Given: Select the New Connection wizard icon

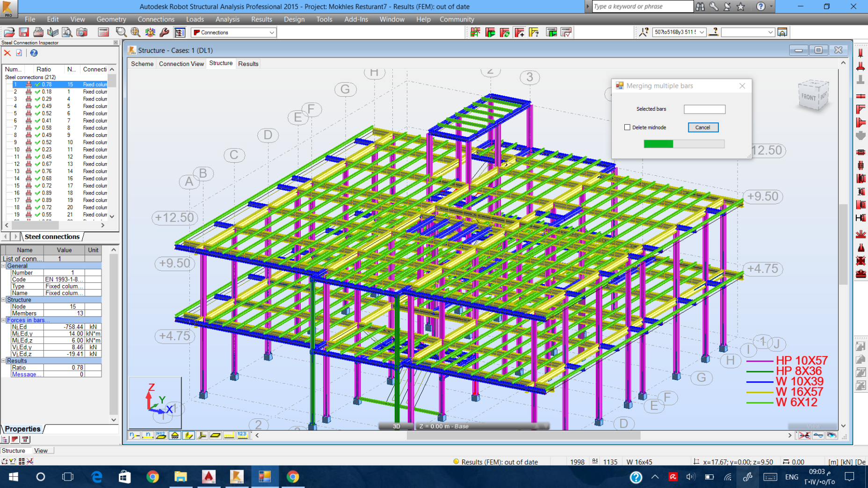Looking at the screenshot, I should tap(476, 32).
